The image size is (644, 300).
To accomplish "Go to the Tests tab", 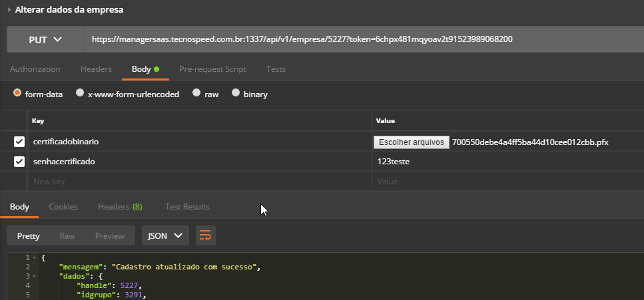I will click(x=276, y=69).
